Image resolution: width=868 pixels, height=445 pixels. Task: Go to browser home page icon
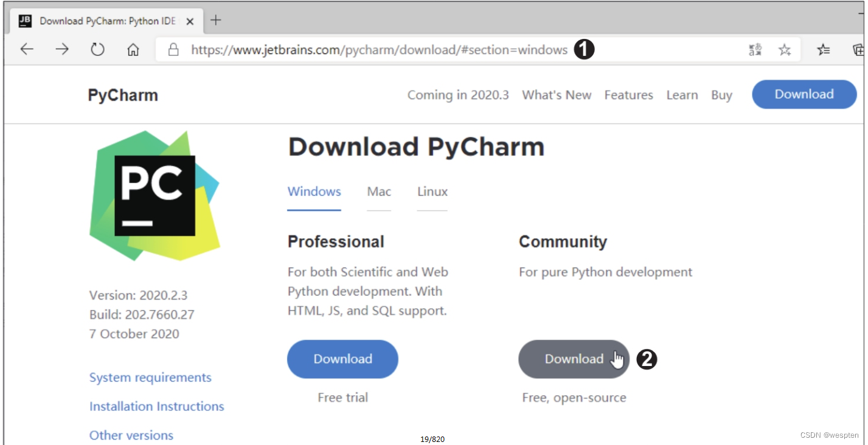pos(133,50)
